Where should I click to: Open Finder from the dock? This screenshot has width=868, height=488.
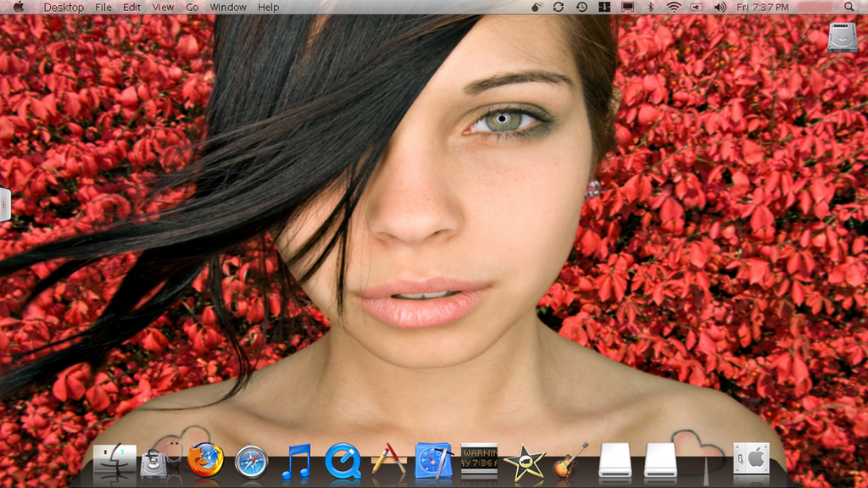[114, 460]
